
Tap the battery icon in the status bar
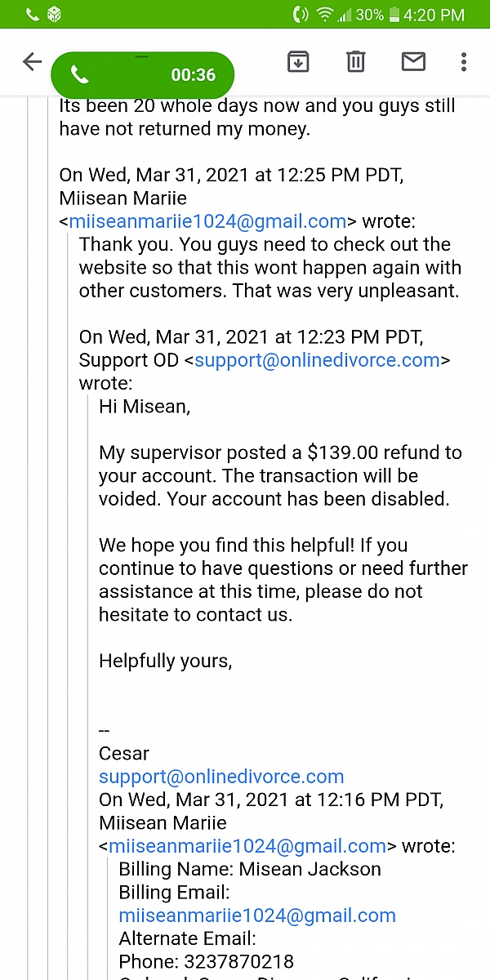(x=395, y=15)
